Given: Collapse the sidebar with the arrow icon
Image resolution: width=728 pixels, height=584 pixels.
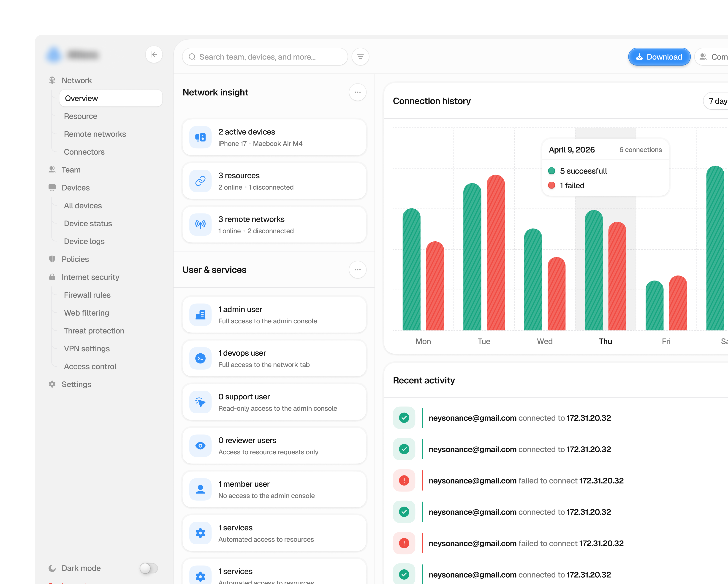Looking at the screenshot, I should (x=154, y=54).
